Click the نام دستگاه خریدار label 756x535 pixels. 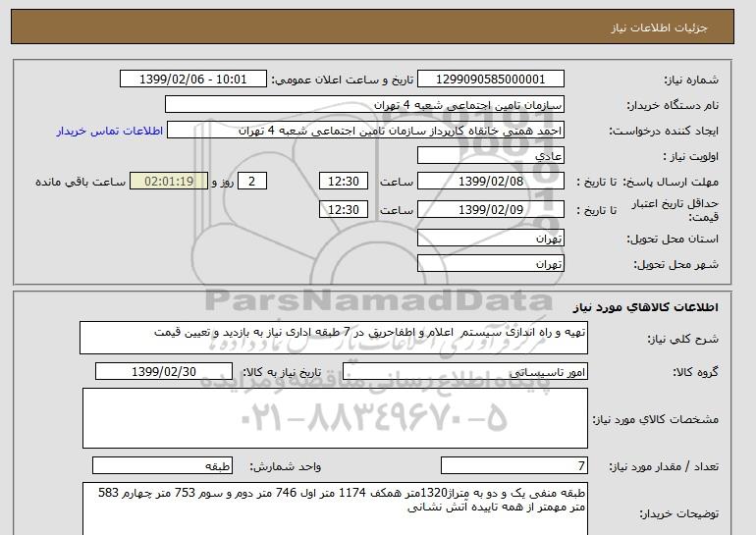click(x=673, y=105)
